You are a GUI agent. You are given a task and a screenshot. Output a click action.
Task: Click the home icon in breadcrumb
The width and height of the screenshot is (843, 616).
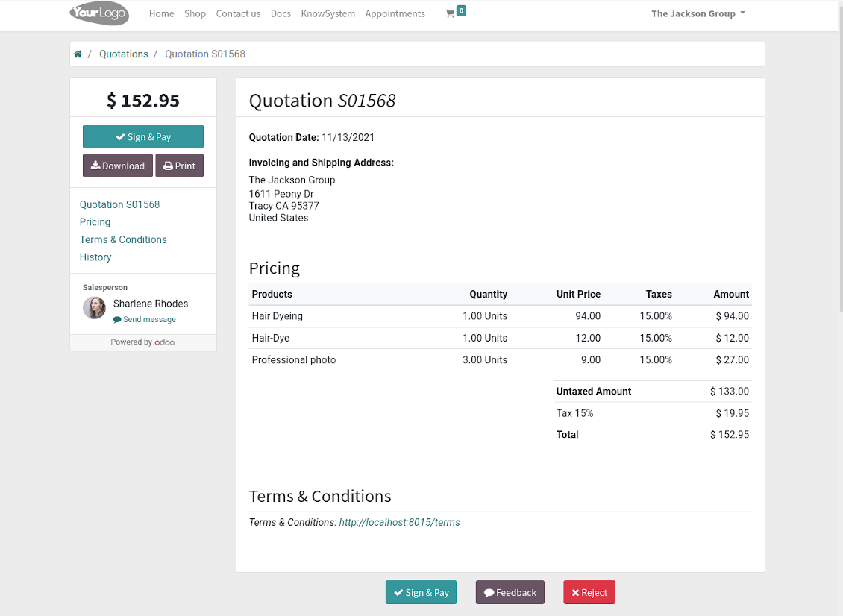78,54
